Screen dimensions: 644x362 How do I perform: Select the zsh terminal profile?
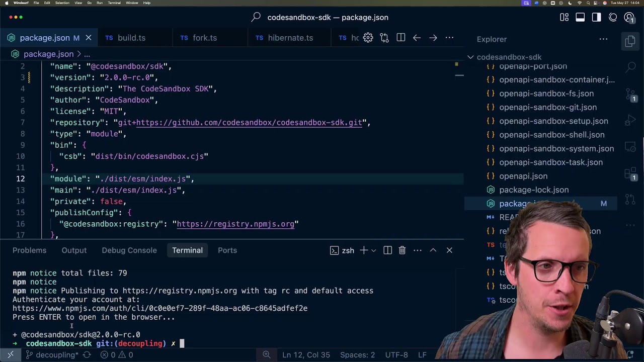[342, 250]
